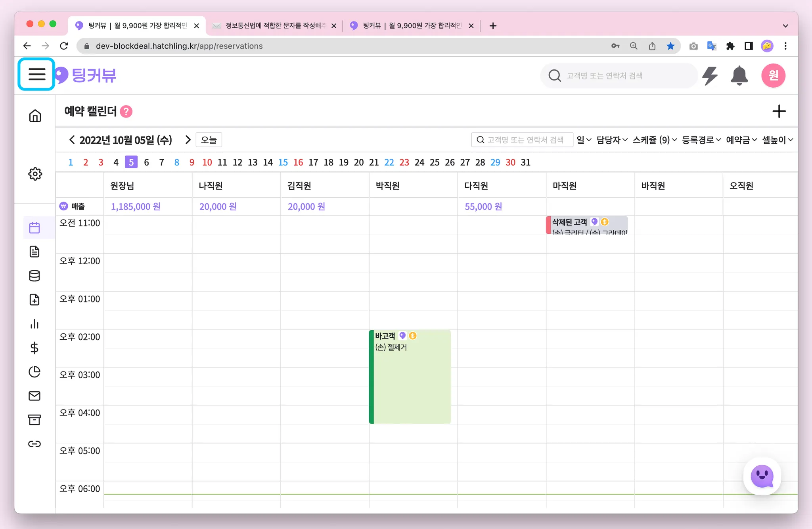Click the pink help question mark icon
The image size is (812, 529).
click(x=126, y=112)
